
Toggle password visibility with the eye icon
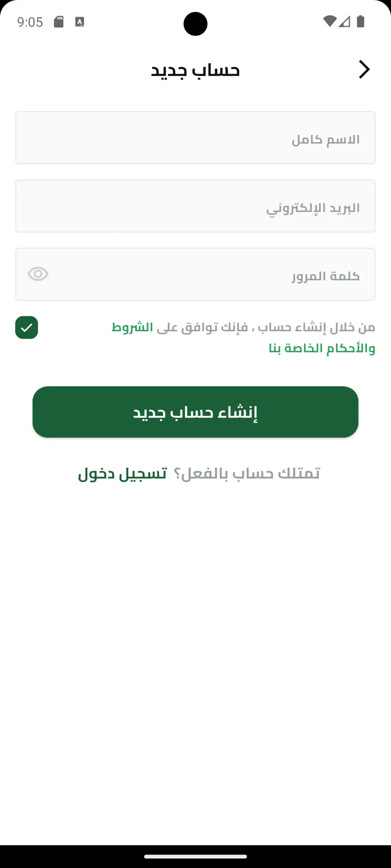pyautogui.click(x=38, y=274)
